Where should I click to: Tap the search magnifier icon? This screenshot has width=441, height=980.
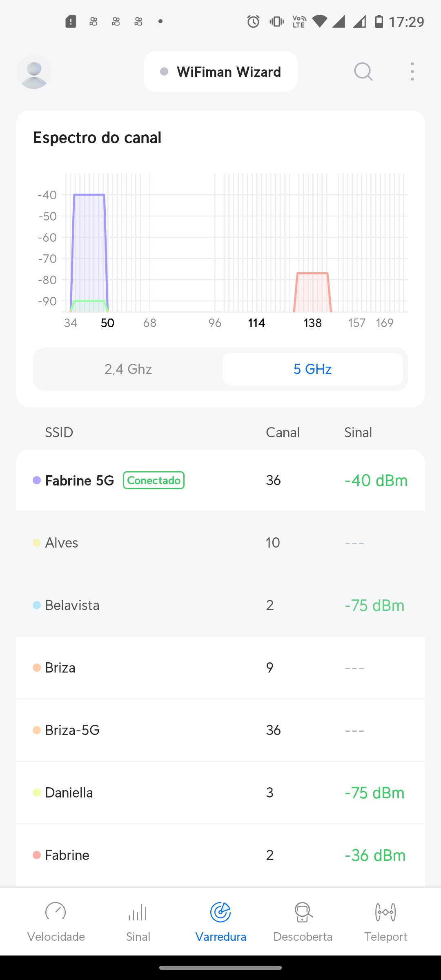coord(363,72)
